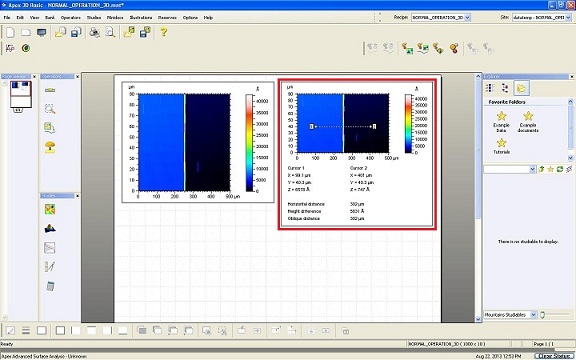Open print preview magnifier page icon

point(110,32)
